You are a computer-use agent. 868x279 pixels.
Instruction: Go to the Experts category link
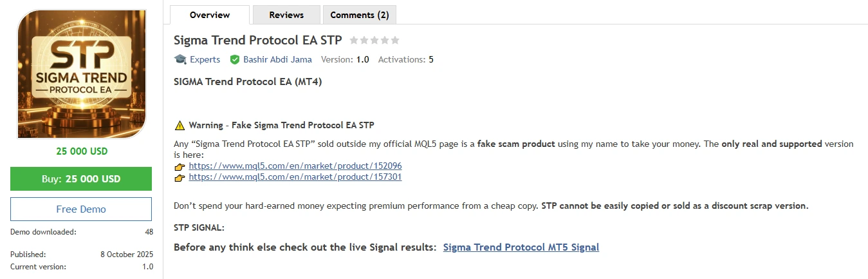coord(205,59)
